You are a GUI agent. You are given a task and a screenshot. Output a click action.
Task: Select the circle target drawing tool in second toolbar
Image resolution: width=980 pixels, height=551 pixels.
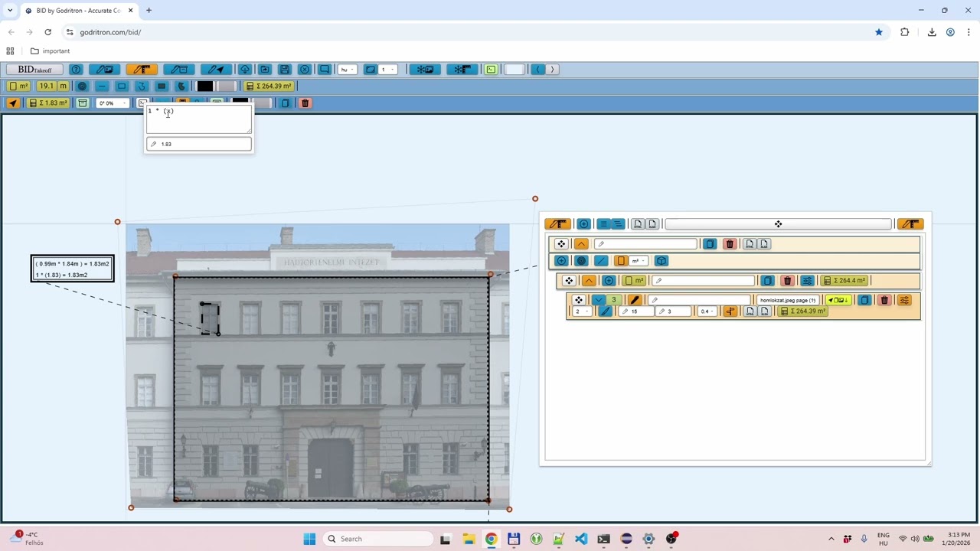coord(82,86)
